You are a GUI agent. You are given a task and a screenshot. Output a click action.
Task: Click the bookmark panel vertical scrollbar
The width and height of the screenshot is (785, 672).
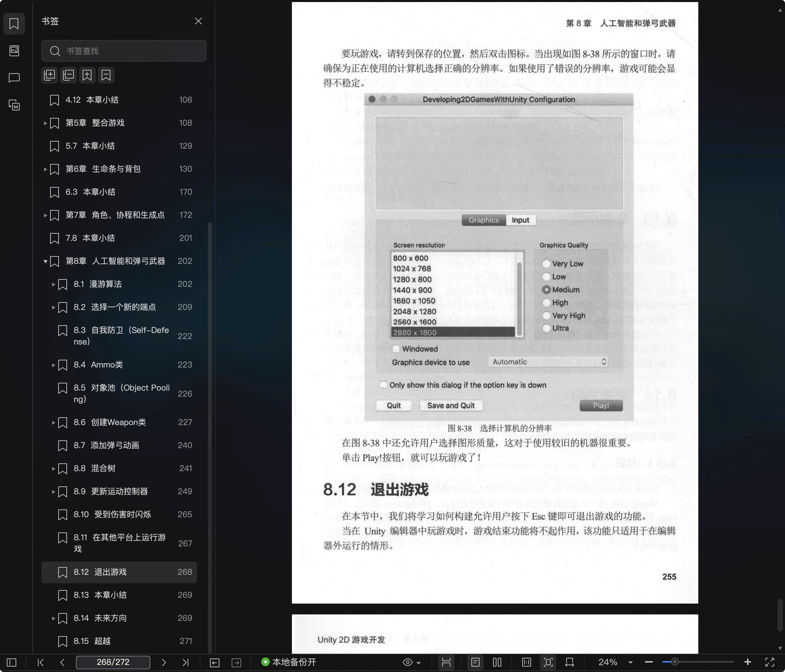[210, 437]
